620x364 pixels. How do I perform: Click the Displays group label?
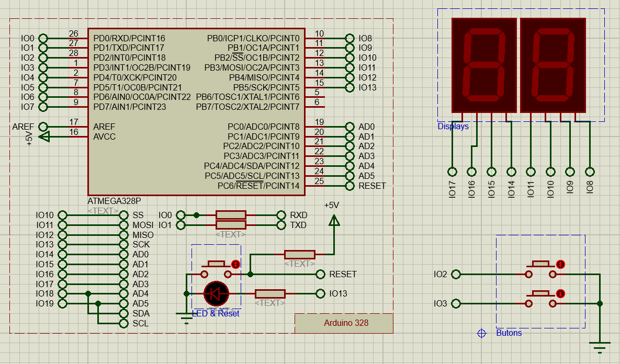(x=453, y=127)
